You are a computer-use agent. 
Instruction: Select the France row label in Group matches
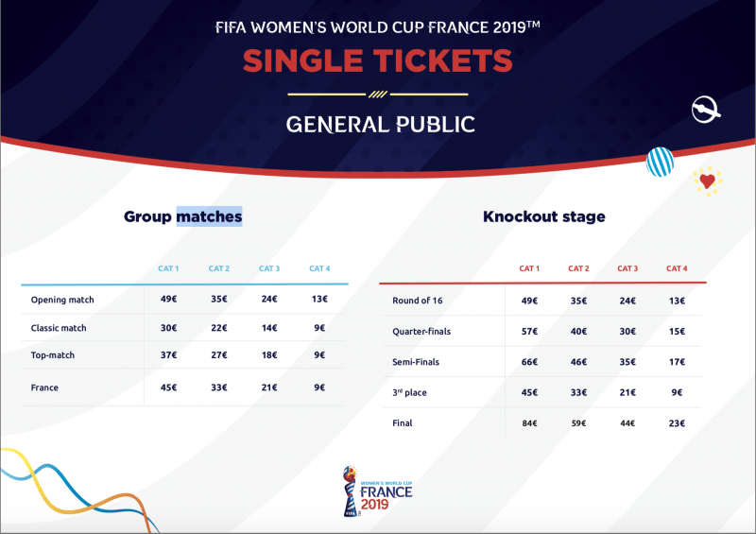45,387
